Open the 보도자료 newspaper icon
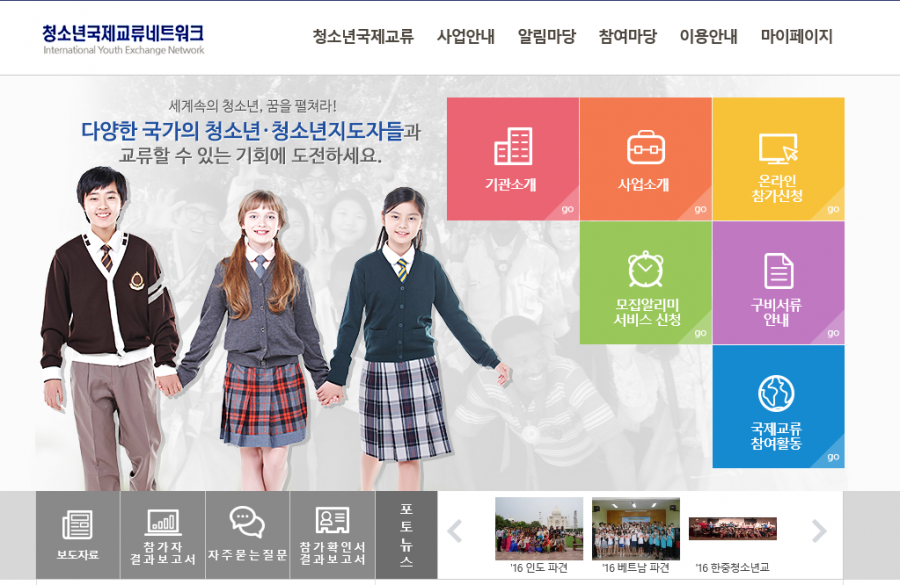This screenshot has width=900, height=585. coord(77,525)
